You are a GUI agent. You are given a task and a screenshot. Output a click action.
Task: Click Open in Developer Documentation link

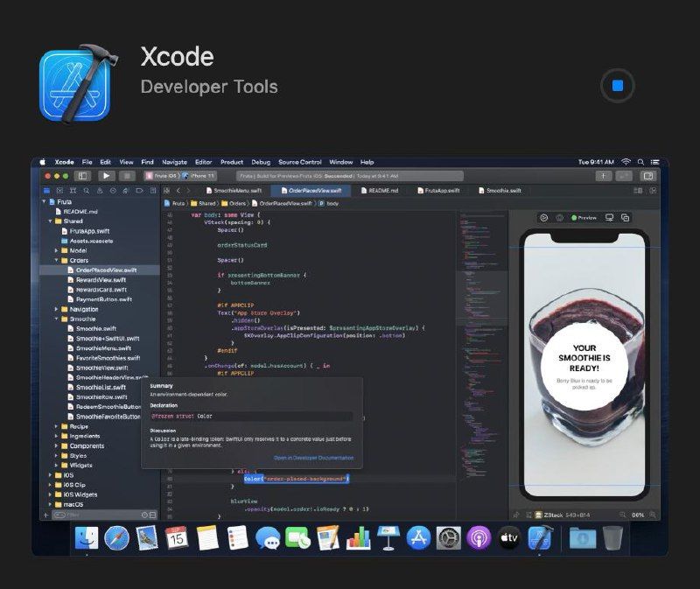(x=313, y=458)
